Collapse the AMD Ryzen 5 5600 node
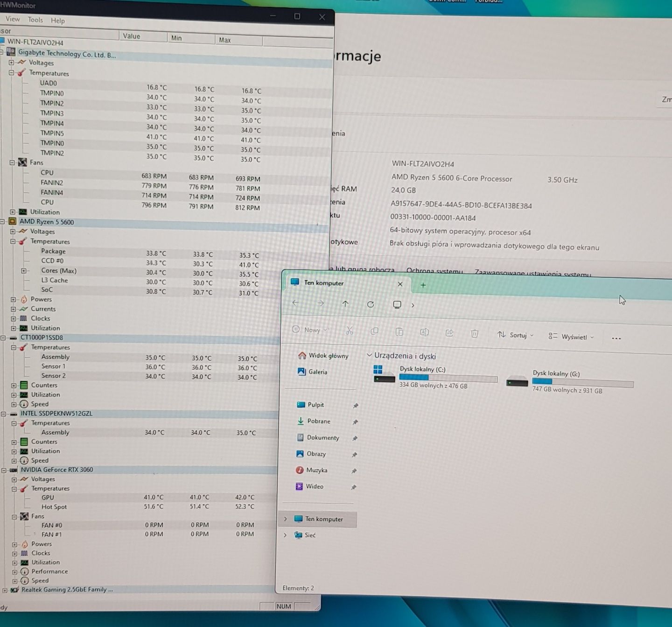The image size is (672, 627). tap(2, 221)
